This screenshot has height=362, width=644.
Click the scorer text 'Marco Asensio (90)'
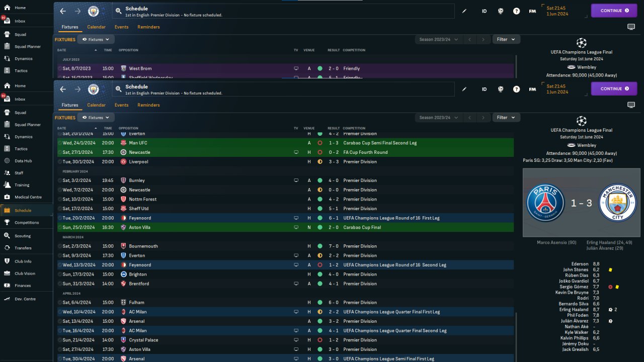(555, 242)
